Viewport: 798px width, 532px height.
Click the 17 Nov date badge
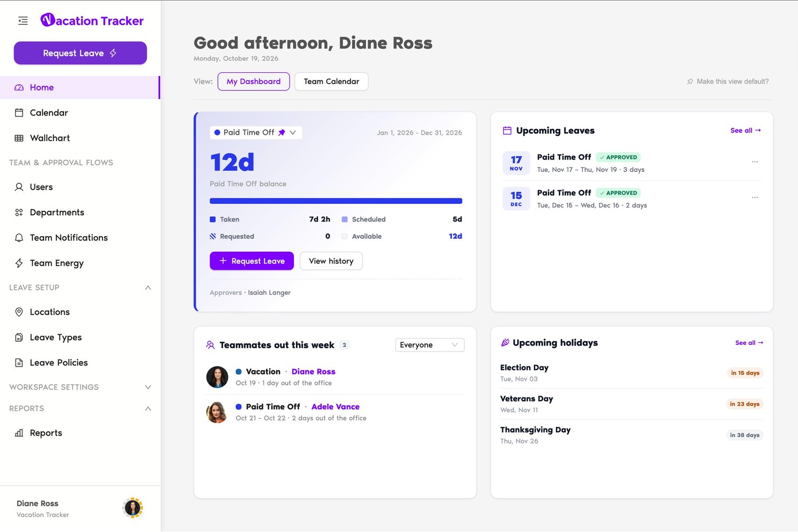pos(516,162)
